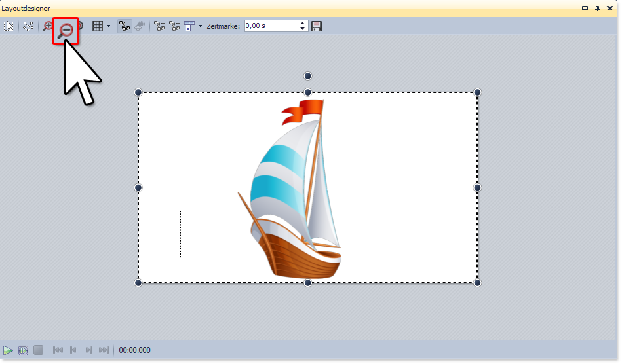
Task: Increase Zeitmarke value with up arrow
Action: point(302,23)
